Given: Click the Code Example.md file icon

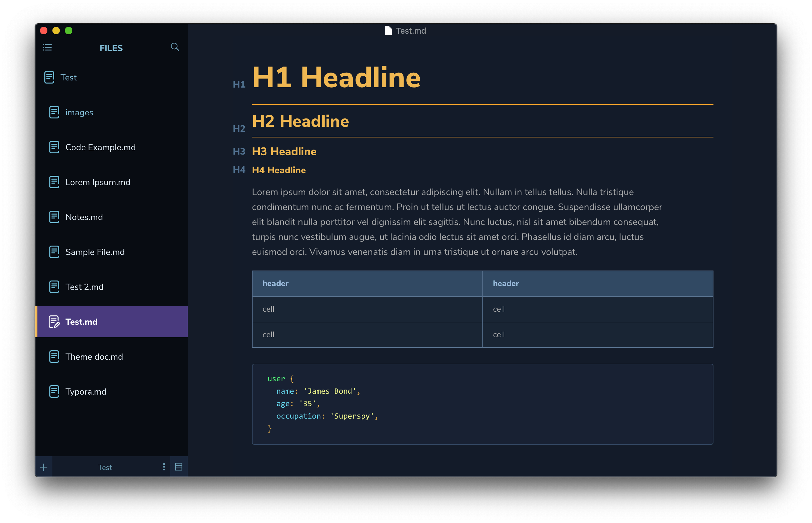Looking at the screenshot, I should click(54, 147).
